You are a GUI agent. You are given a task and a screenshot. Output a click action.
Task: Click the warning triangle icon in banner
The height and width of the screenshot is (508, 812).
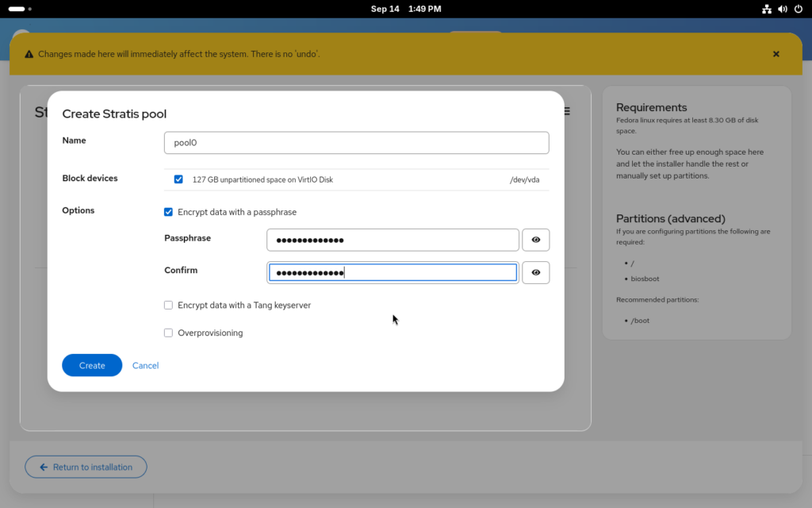point(29,54)
